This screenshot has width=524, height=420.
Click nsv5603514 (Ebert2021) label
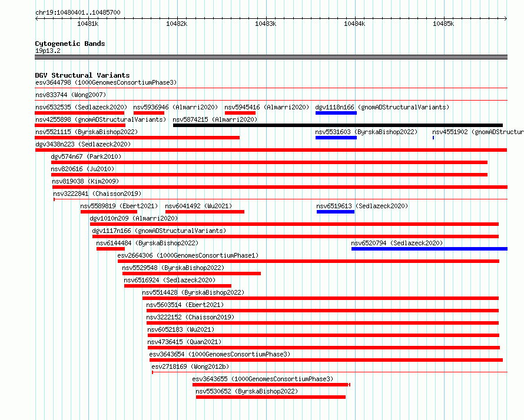(185, 305)
